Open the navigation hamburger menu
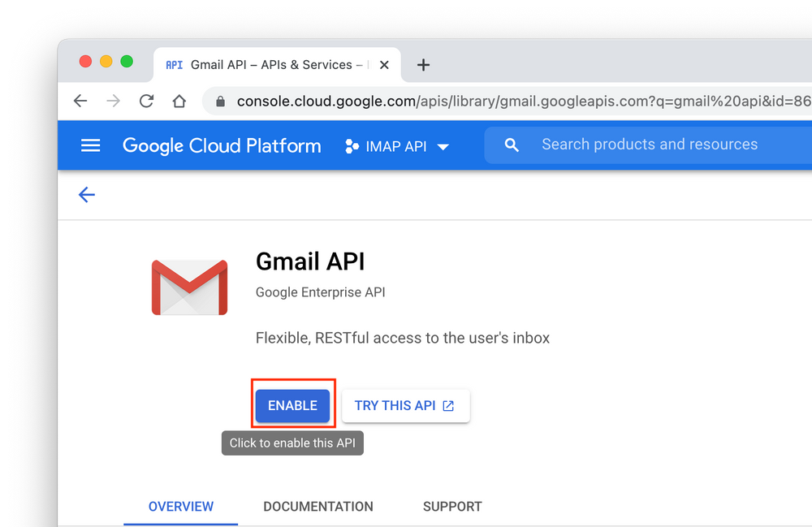The image size is (812, 527). [x=90, y=145]
